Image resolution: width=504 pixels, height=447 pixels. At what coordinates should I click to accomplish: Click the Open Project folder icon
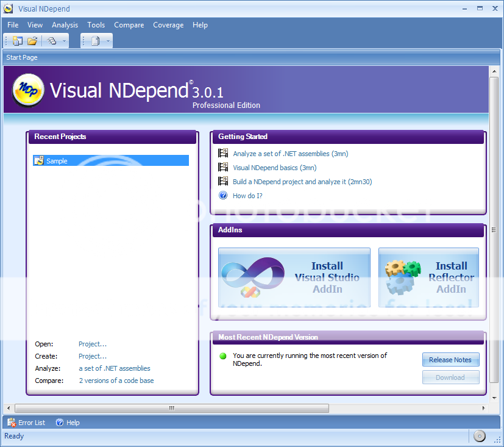32,41
